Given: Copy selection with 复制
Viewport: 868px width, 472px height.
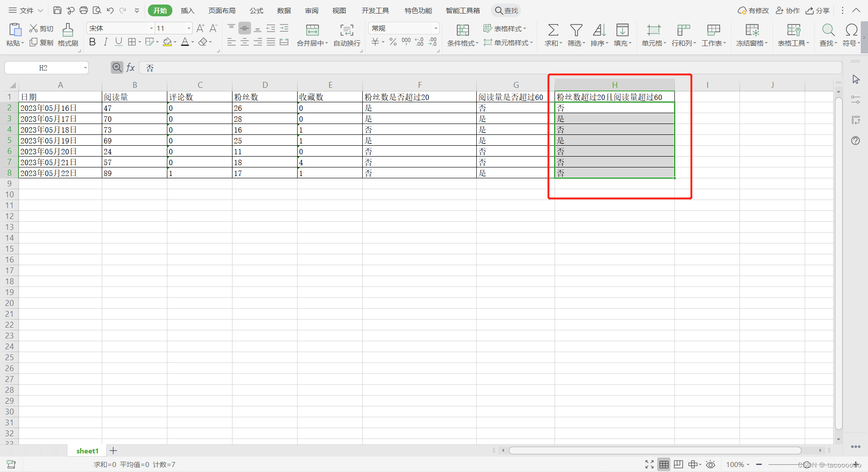Looking at the screenshot, I should point(41,43).
